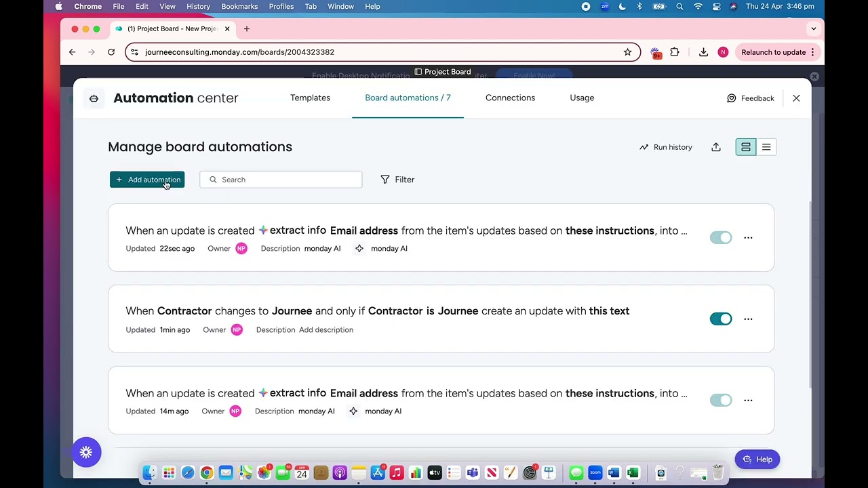
Task: Go to the Connections tab
Action: click(x=510, y=98)
